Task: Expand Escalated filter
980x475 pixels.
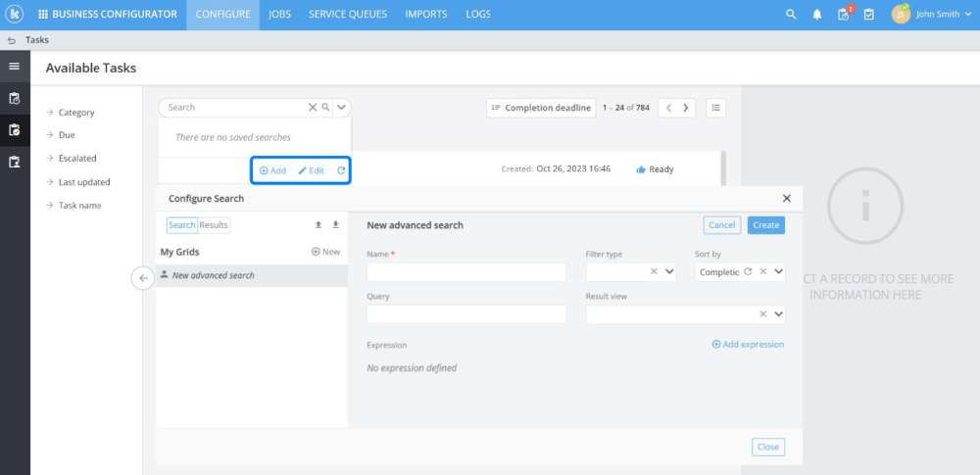Action: pyautogui.click(x=72, y=159)
